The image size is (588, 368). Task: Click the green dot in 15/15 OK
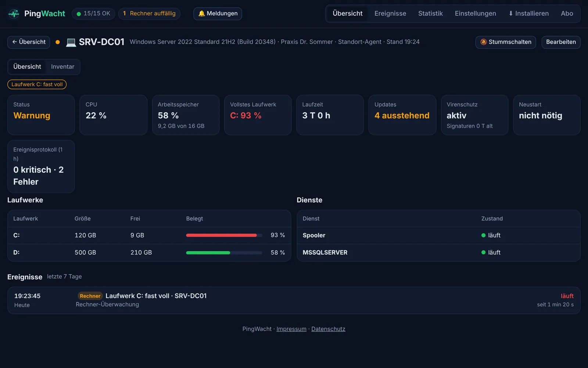79,14
